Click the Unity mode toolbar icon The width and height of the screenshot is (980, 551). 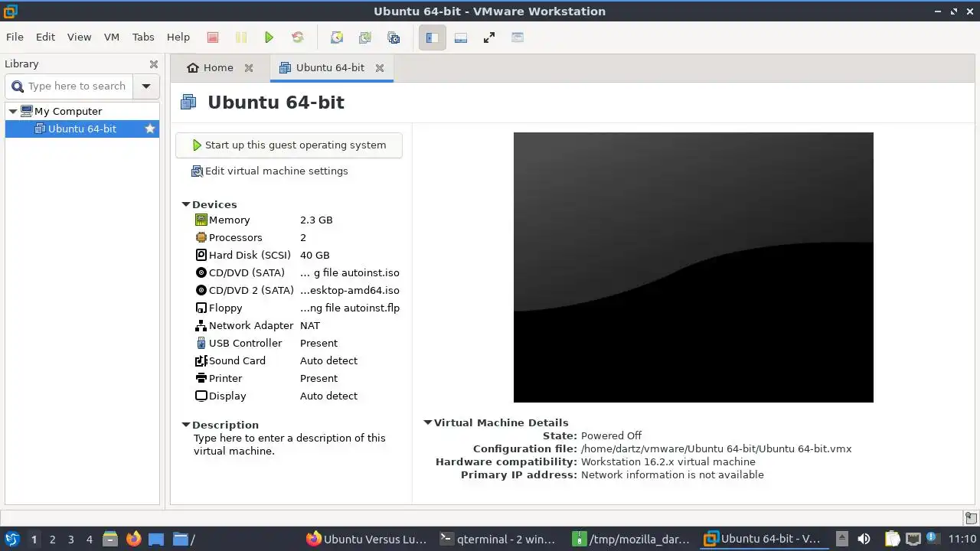[x=518, y=37]
